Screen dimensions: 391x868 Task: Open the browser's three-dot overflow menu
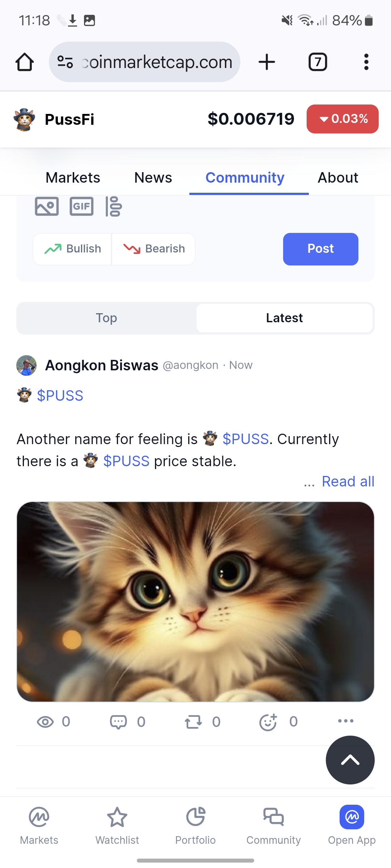[366, 62]
